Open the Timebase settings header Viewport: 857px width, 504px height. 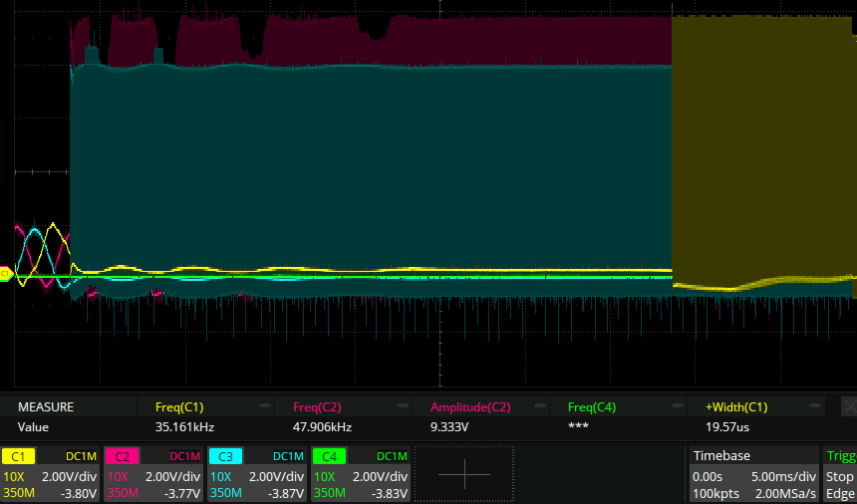pyautogui.click(x=722, y=455)
